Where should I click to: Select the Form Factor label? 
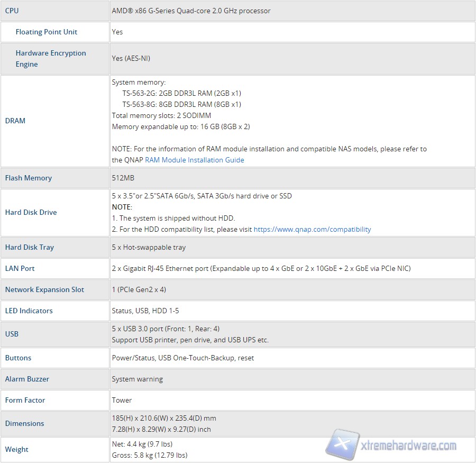25,400
